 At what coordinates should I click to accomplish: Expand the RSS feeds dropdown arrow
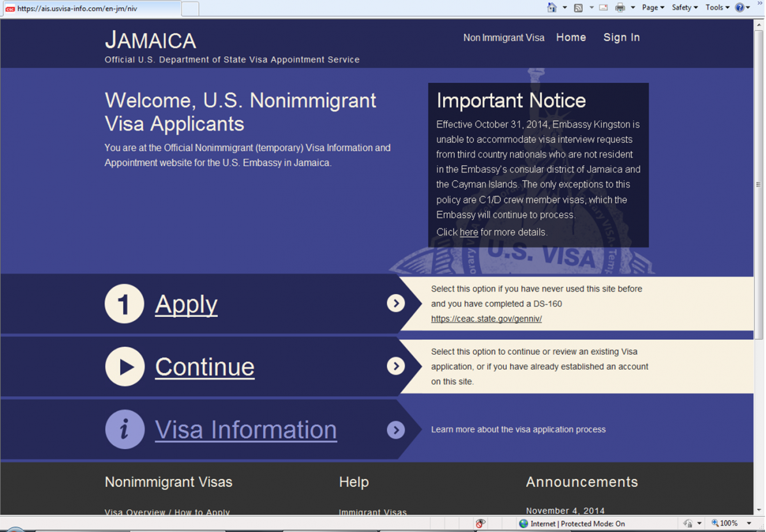(592, 8)
